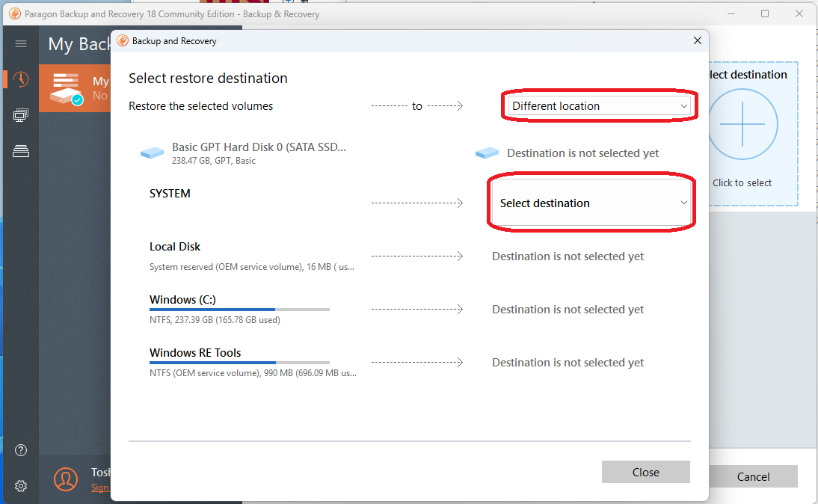Click '238.47 GB, GPT, Basic' text
The width and height of the screenshot is (818, 504).
pos(214,161)
